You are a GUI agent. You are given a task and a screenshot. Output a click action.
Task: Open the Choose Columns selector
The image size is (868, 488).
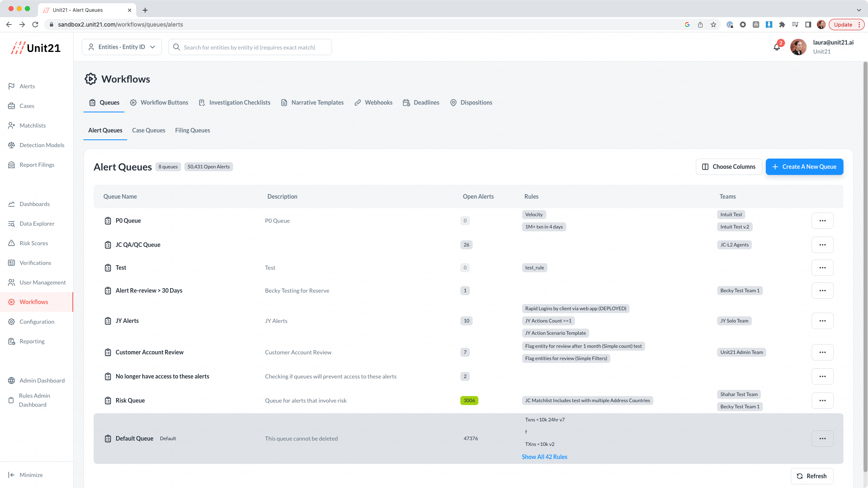coord(729,167)
